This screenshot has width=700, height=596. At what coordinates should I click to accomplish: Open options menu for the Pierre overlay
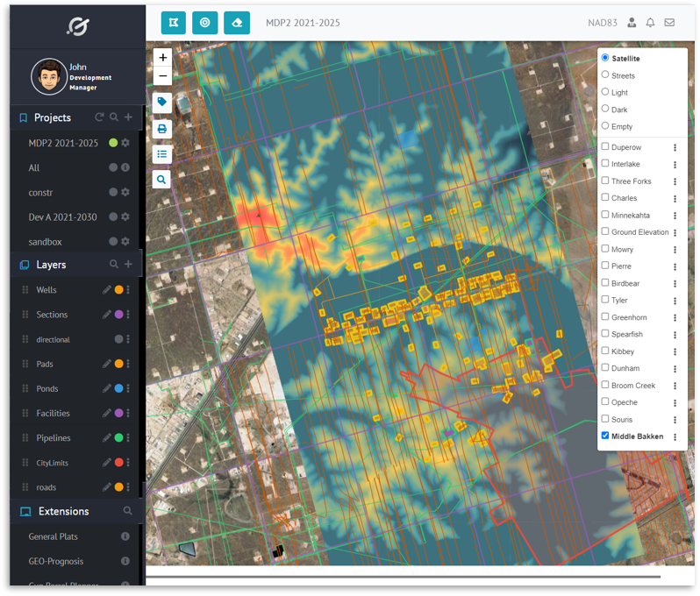click(x=675, y=266)
